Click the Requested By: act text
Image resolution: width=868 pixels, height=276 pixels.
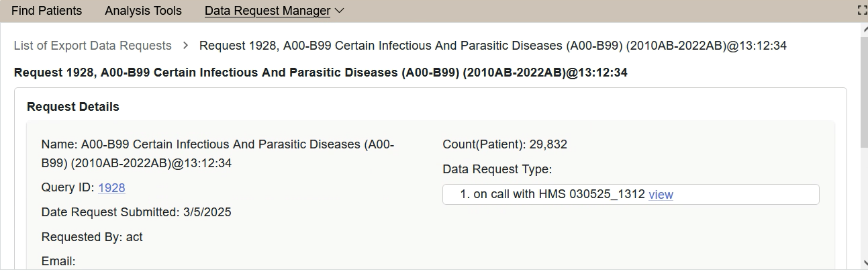[x=92, y=237]
